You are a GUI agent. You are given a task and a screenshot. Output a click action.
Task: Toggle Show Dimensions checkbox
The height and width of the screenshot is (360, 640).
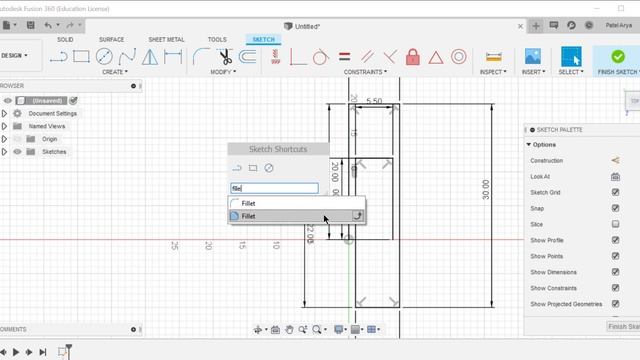click(616, 272)
